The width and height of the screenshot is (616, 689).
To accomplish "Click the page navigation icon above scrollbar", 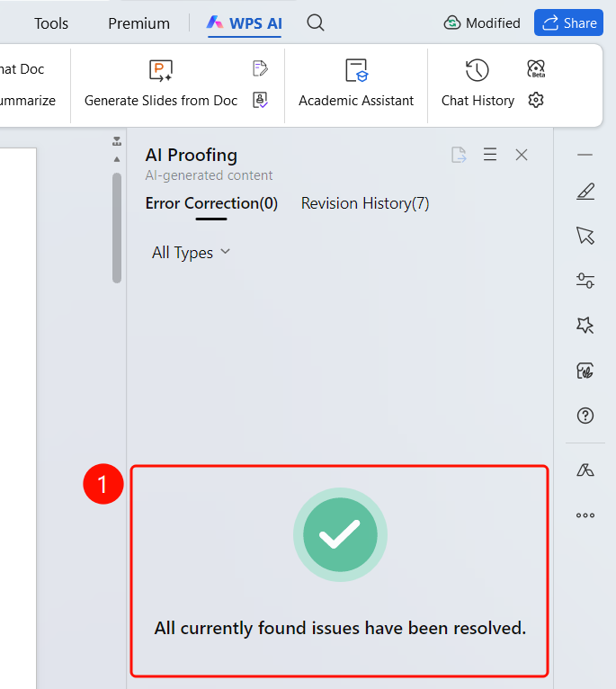I will pyautogui.click(x=117, y=141).
